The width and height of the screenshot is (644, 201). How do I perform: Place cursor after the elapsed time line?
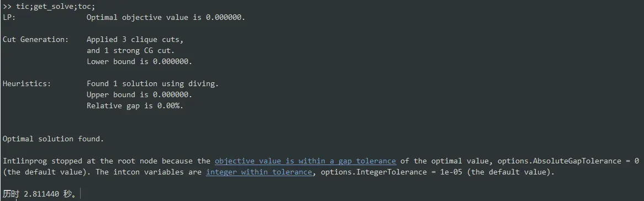coord(80,194)
